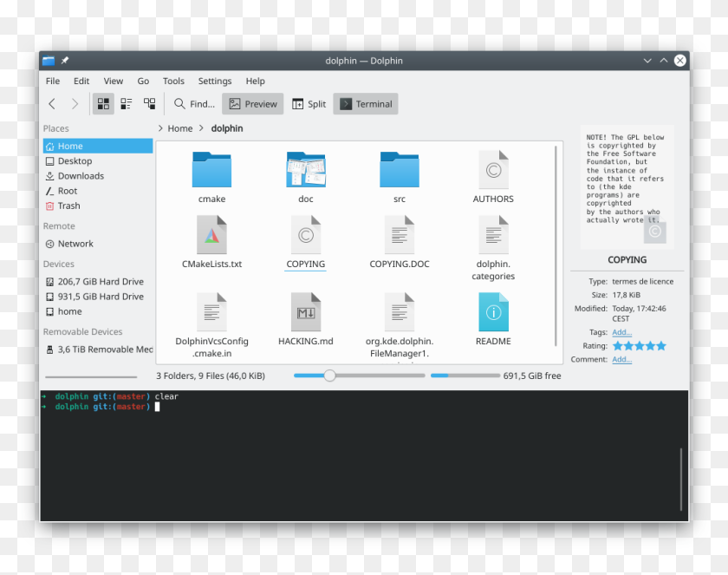This screenshot has height=575, width=728.
Task: Add tags via the Tags Add link
Action: pyautogui.click(x=621, y=332)
